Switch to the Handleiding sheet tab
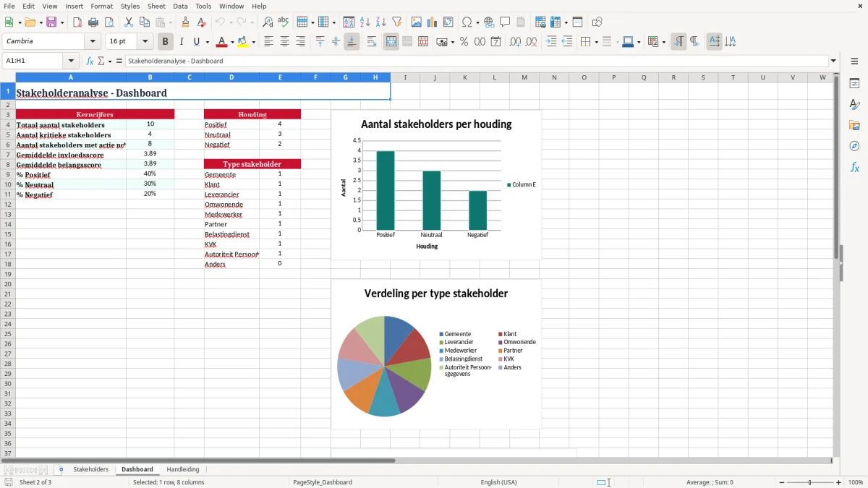 [x=183, y=470]
